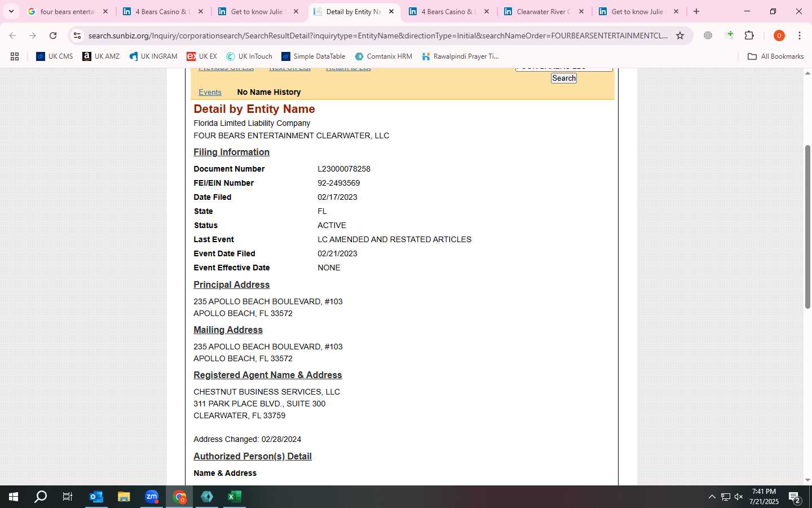Close the 'four bears enterta' tab

pyautogui.click(x=105, y=11)
